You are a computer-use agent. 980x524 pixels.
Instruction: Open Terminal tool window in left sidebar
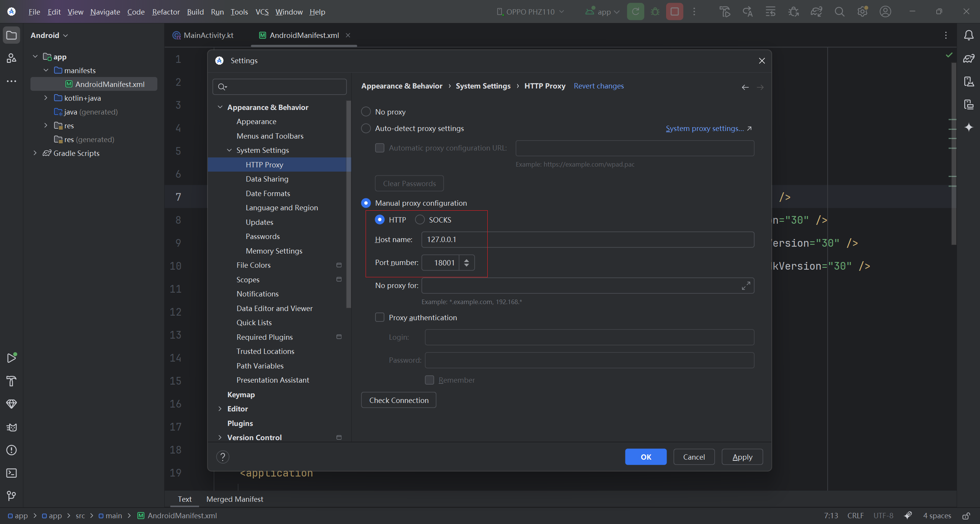point(11,473)
